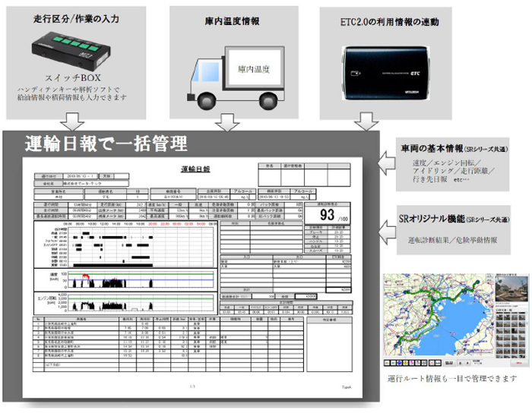Viewport: 532px width, 413px height.
Task: Click the 運輸日報で一括管理 banner title
Action: [106, 143]
